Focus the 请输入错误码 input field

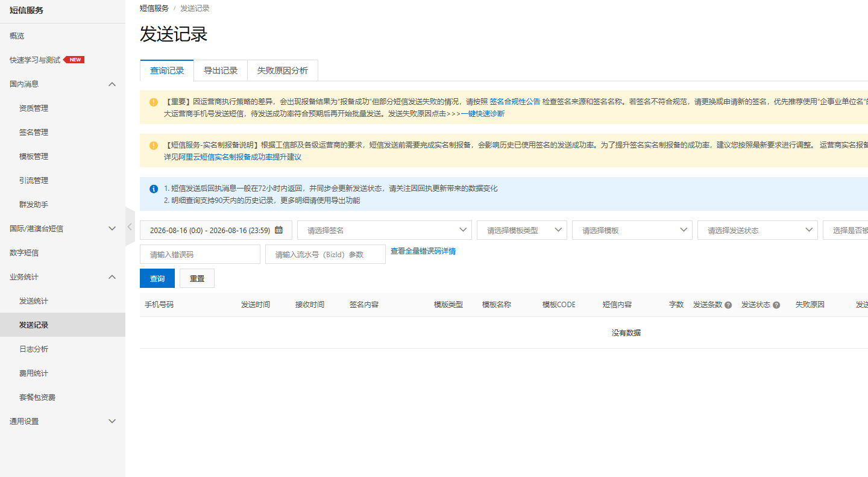tap(200, 254)
